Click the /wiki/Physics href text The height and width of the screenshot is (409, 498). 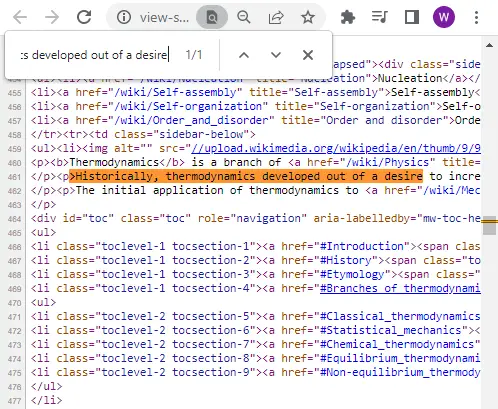[388, 162]
